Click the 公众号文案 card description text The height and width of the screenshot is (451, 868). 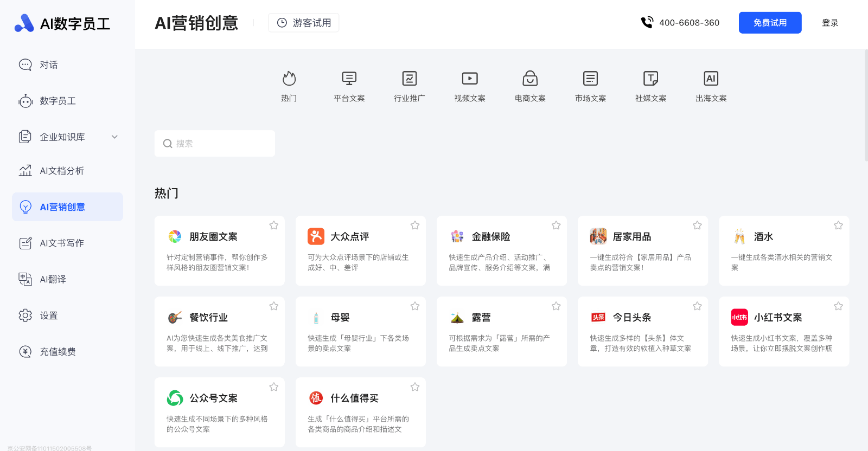(217, 424)
